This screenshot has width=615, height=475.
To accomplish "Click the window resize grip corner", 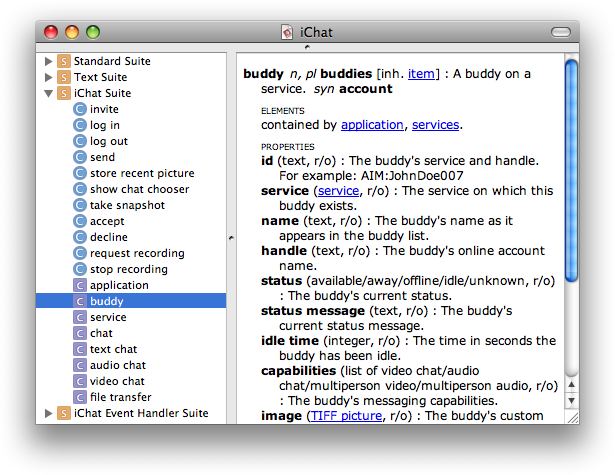I will [x=573, y=418].
